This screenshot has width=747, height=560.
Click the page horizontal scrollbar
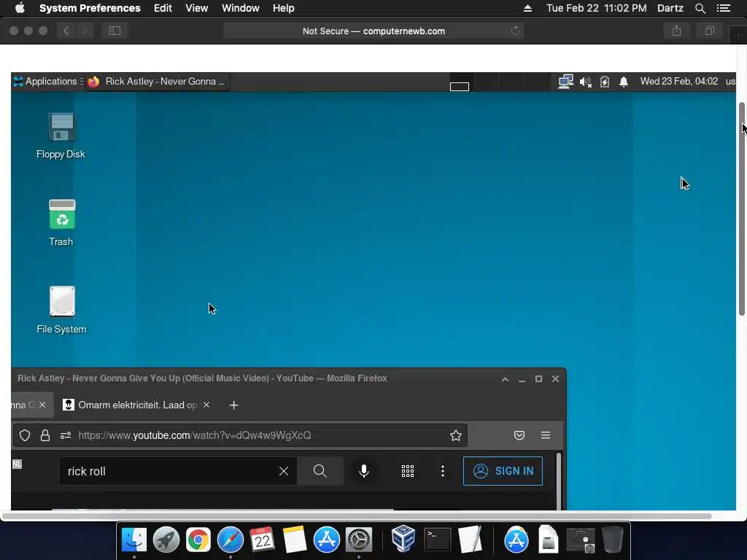356,516
